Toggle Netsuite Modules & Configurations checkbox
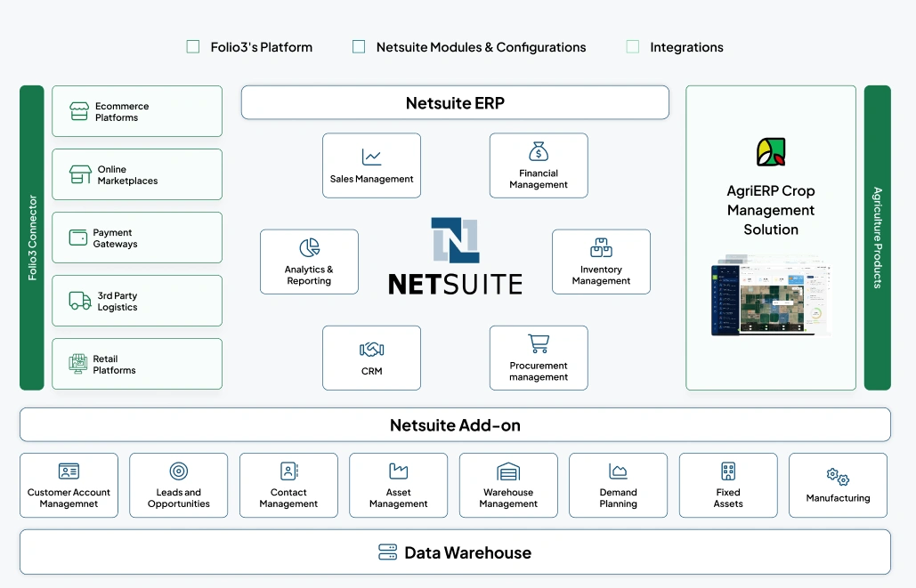The image size is (916, 588). (359, 47)
